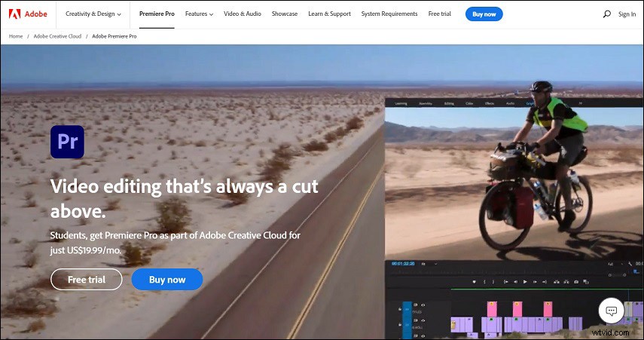644x340 pixels.
Task: Open Learn & Support page
Action: (329, 14)
